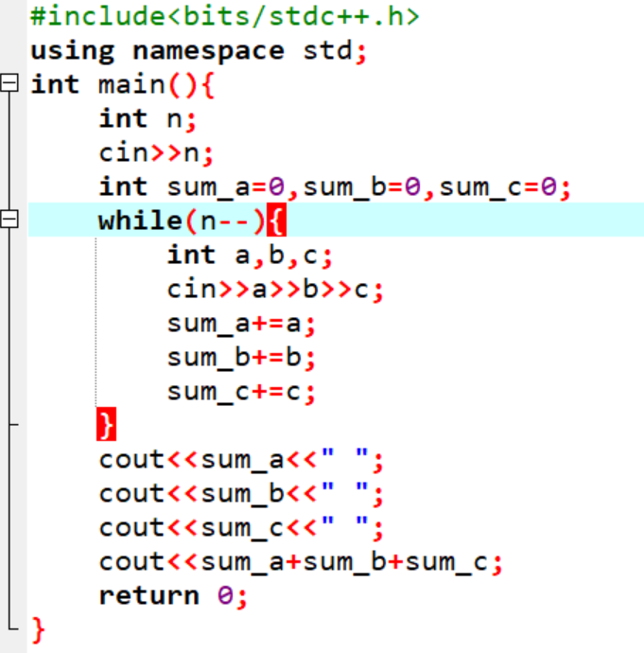Click the #include<bits/stdc++.h> line
Screen dimensions: 644x653
225,16
